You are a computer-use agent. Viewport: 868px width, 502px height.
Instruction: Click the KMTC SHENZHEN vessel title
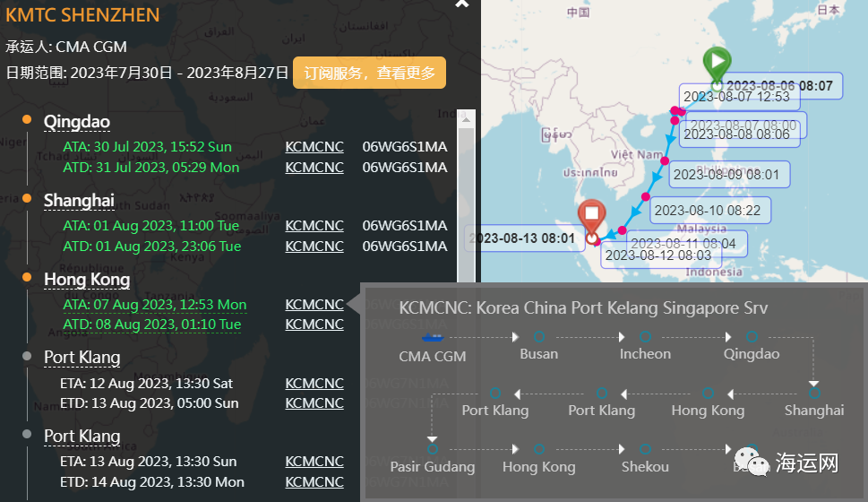point(82,15)
